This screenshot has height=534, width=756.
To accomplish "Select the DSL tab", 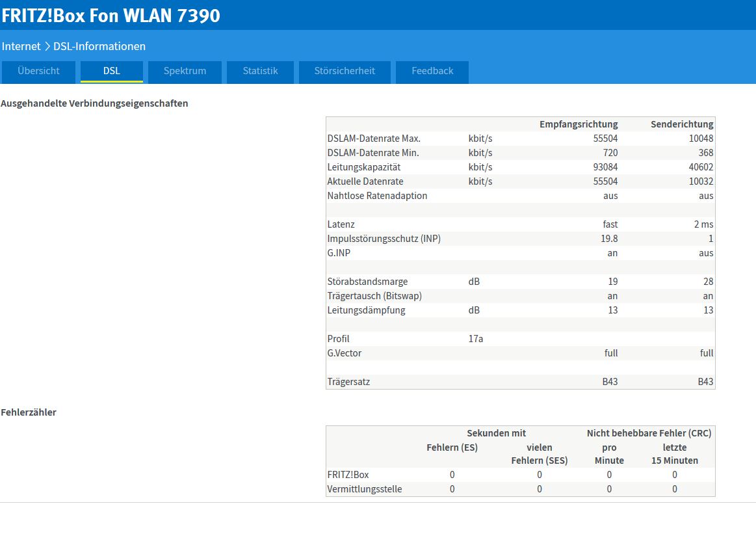I will 111,71.
